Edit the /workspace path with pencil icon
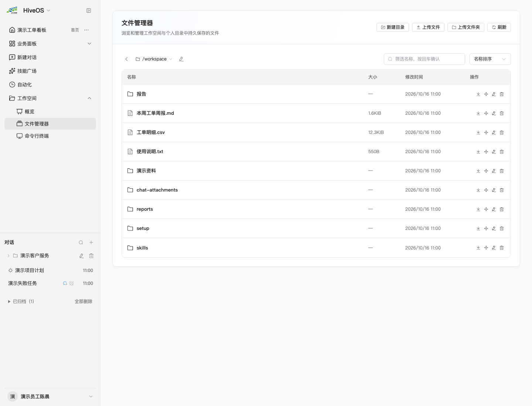Screen dimensions: 532x406 coord(181,59)
